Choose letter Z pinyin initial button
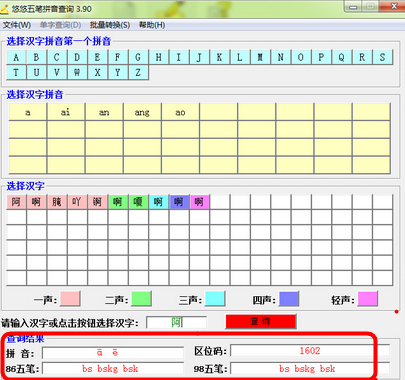405x380 pixels. (138, 72)
